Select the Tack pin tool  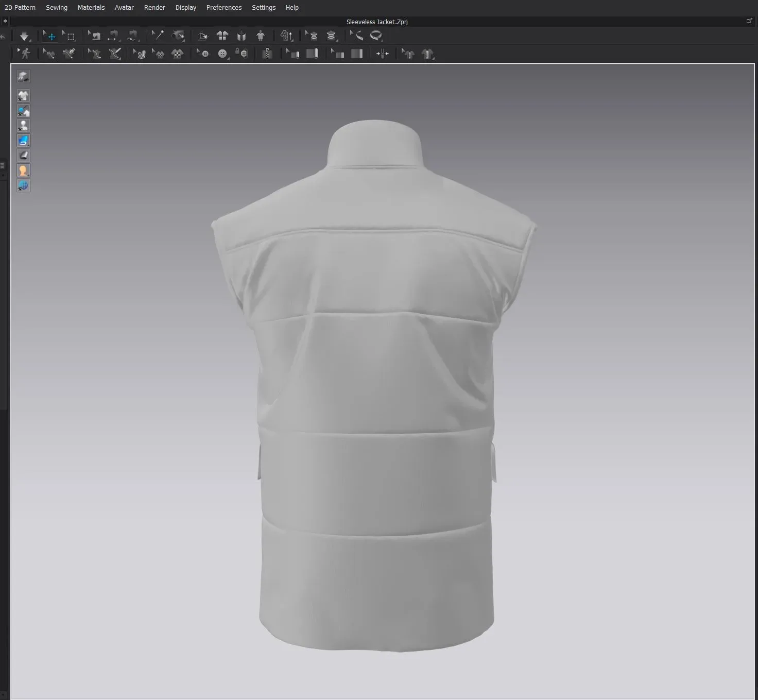tap(158, 36)
